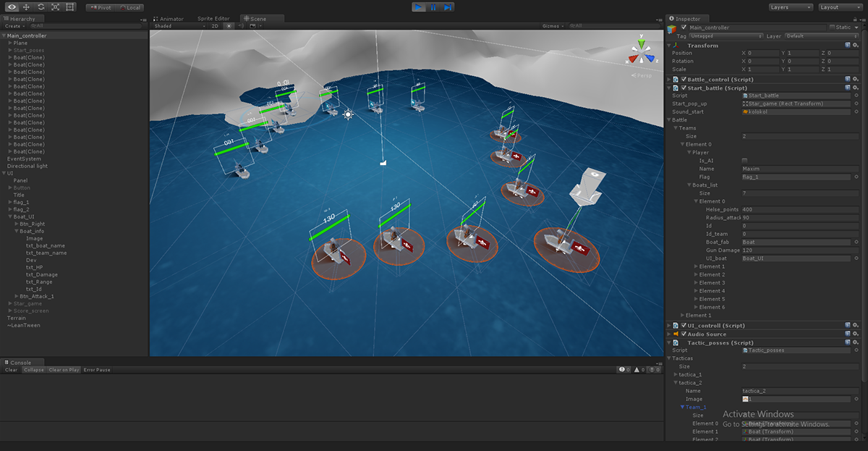Select the Hierarchy tab
Image resolution: width=868 pixels, height=451 pixels.
point(23,19)
